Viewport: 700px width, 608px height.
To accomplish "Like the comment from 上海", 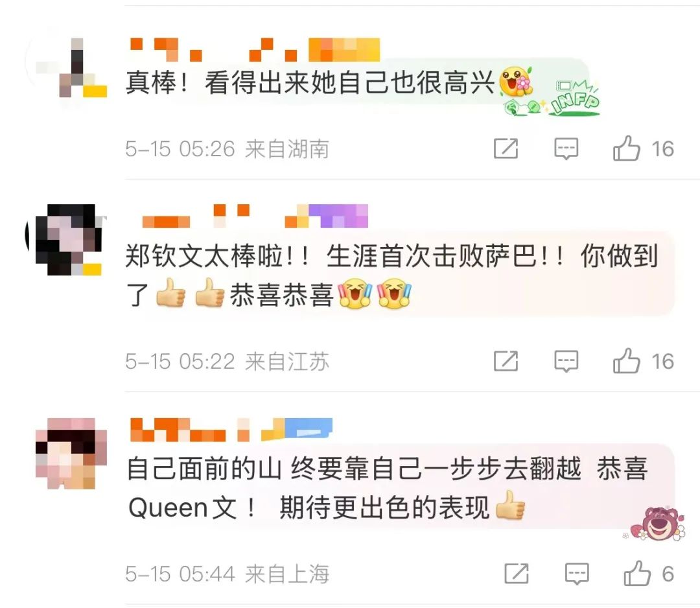I will pyautogui.click(x=637, y=573).
